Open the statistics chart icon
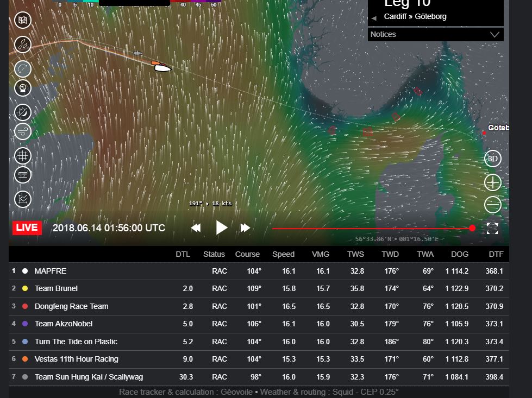 coord(23,199)
